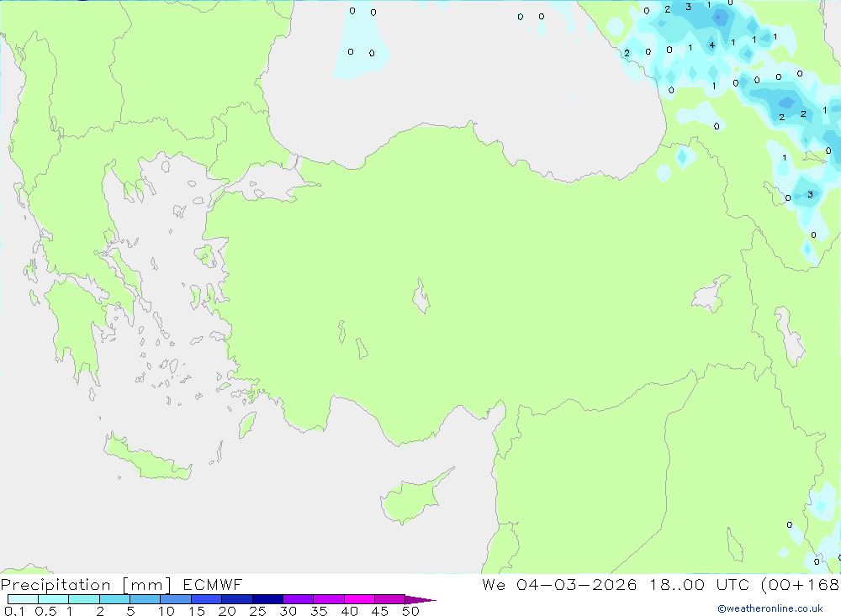Click the 35–40 mm violet legend swatch

(x=329, y=599)
